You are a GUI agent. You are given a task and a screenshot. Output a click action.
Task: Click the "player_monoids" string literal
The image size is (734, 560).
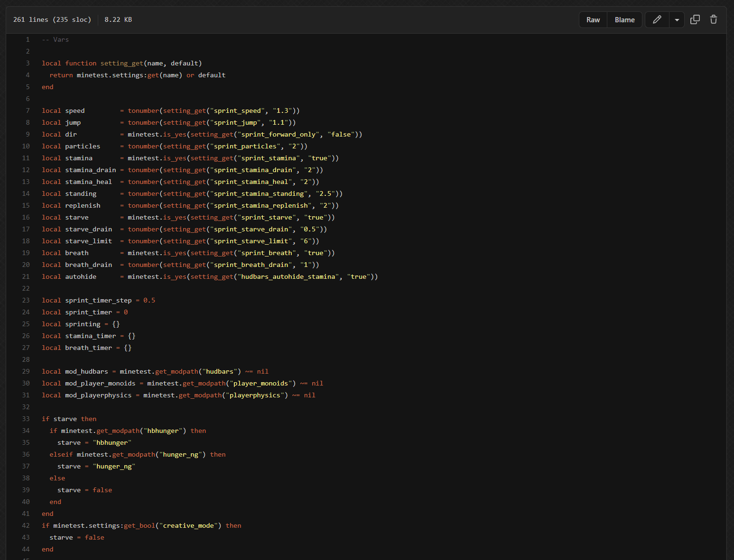click(x=260, y=384)
